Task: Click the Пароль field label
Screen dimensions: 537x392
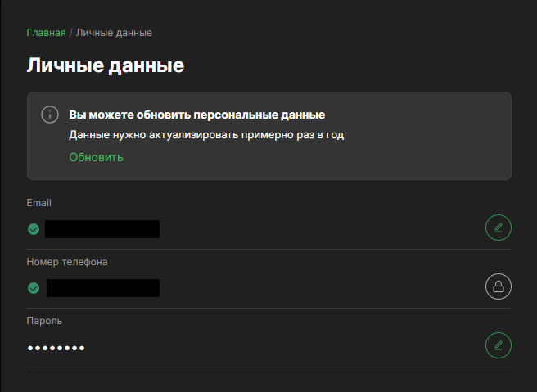Action: (x=44, y=321)
